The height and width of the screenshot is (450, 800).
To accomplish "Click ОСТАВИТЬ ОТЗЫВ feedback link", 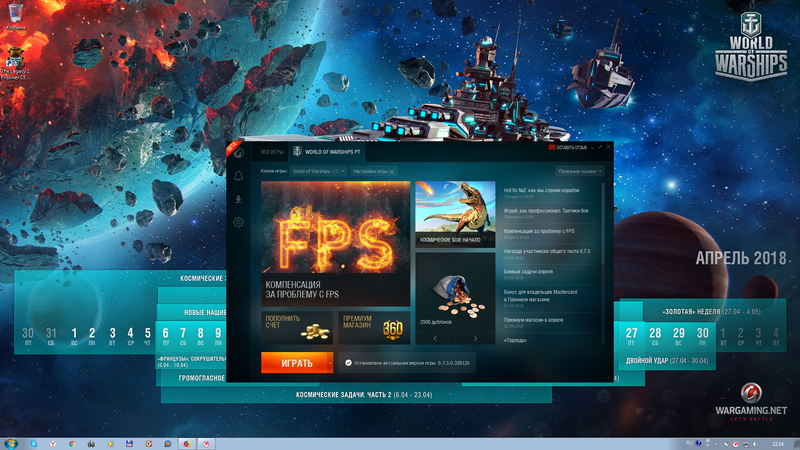I will pos(567,147).
